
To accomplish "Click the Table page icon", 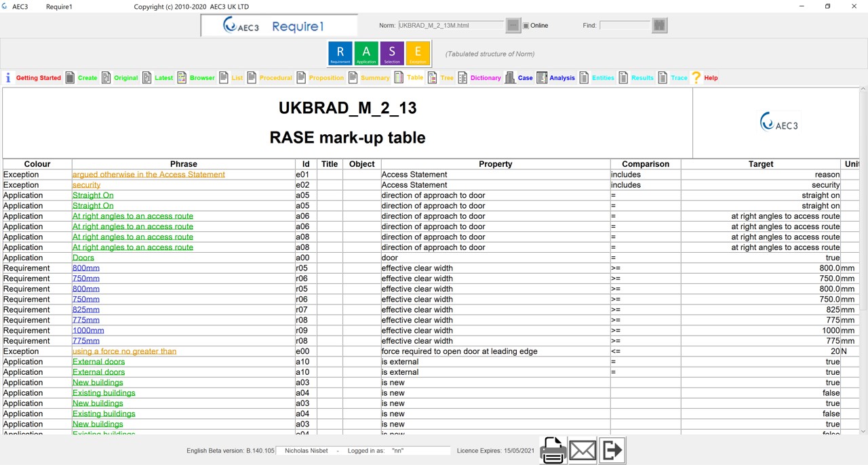I will [x=399, y=78].
